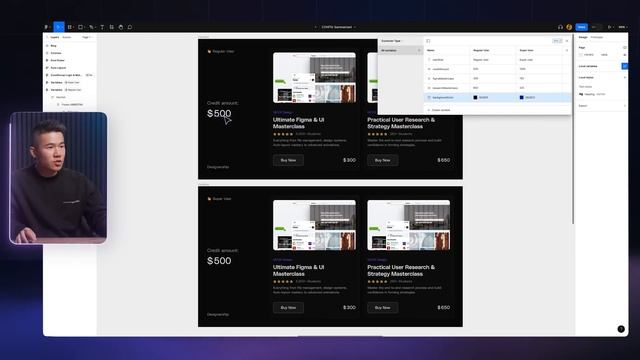Close the variables panel
Image resolution: width=640 pixels, height=360 pixels.
567,41
